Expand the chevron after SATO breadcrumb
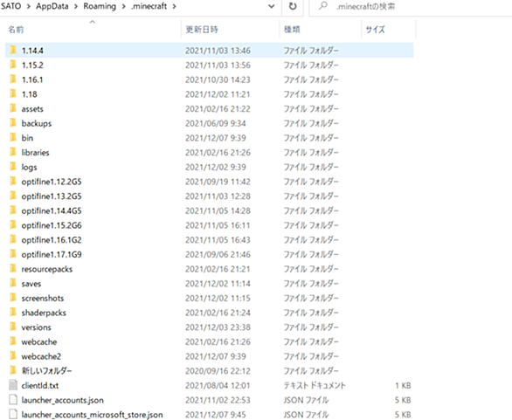 [x=29, y=6]
